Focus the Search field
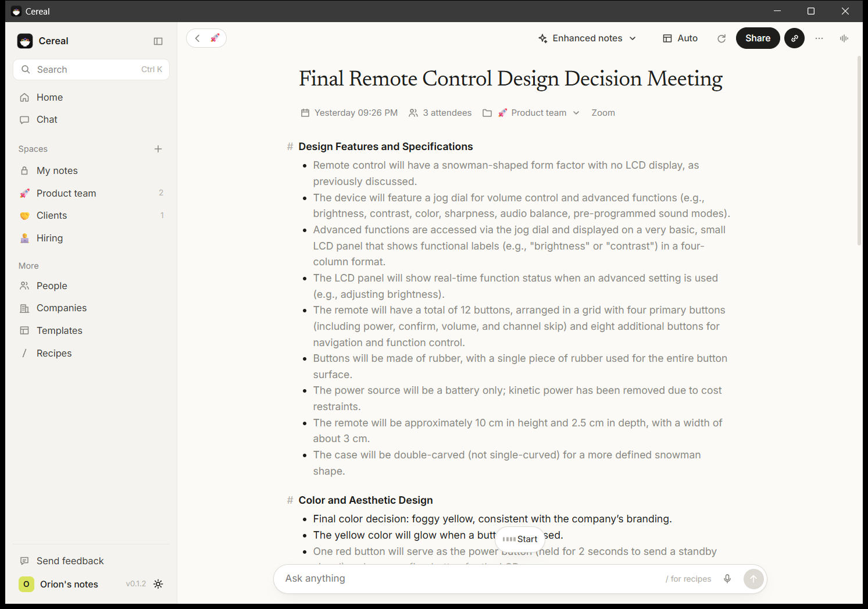This screenshot has width=868, height=609. [x=91, y=69]
